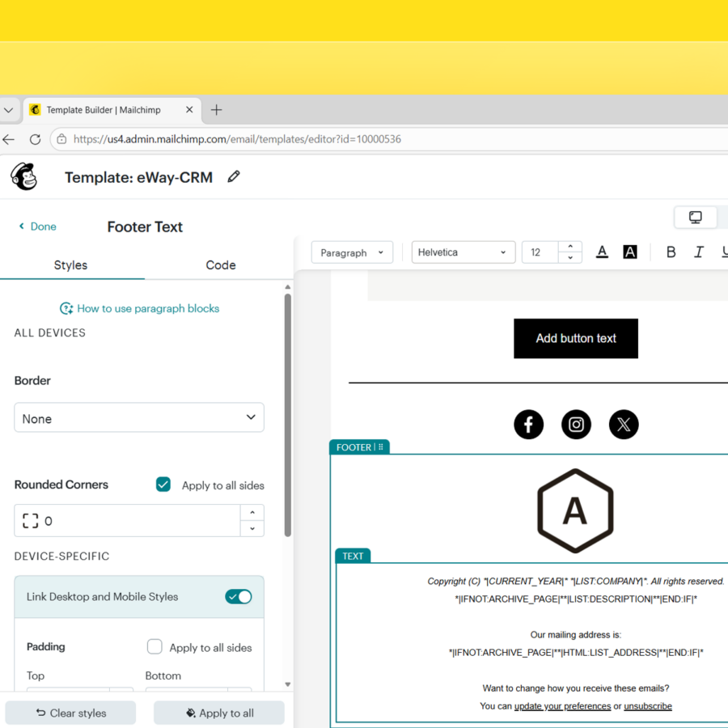Open the text background color picker
Viewport: 728px width, 728px height.
(630, 252)
